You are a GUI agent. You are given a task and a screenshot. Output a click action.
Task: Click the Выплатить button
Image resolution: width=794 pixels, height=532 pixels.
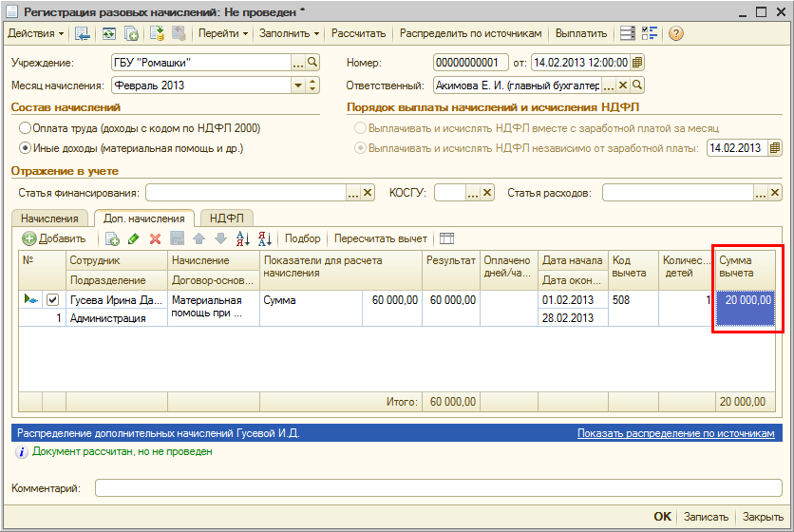[581, 33]
